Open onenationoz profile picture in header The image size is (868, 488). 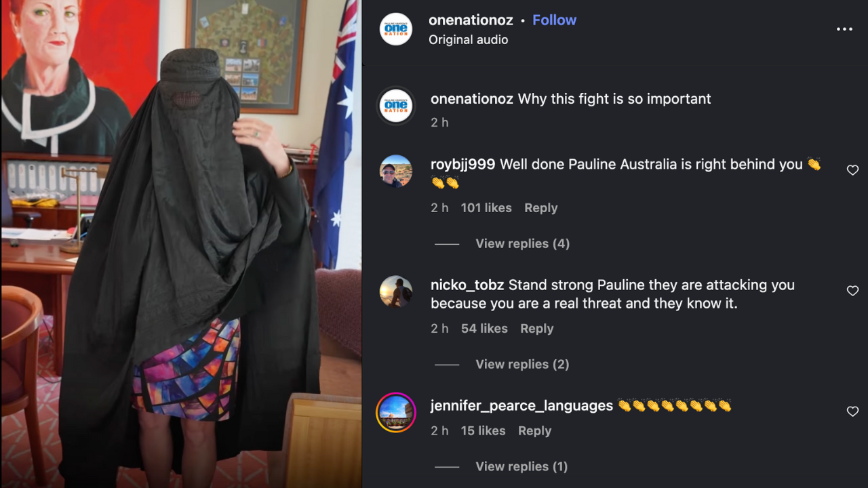[x=396, y=29]
